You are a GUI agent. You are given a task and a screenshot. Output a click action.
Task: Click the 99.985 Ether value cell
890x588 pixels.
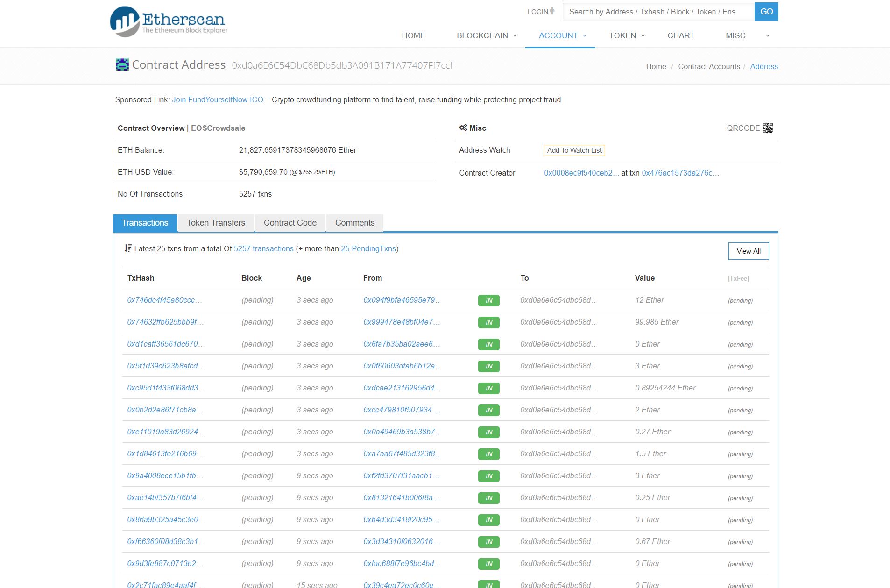pos(657,322)
